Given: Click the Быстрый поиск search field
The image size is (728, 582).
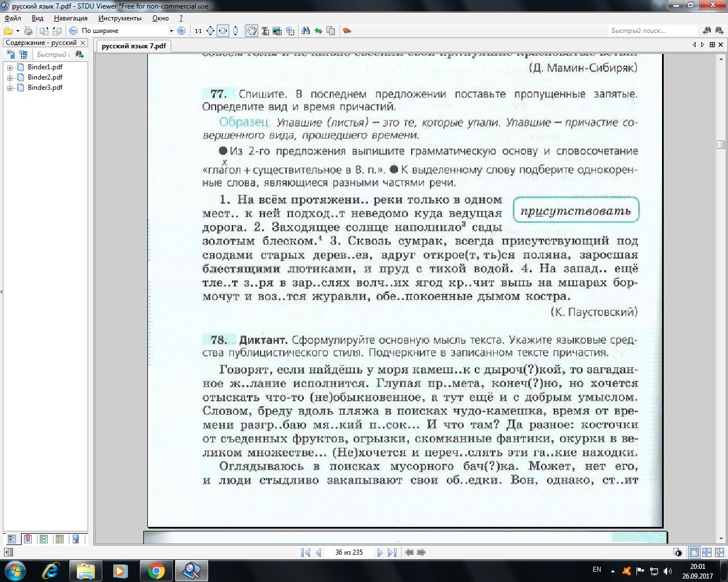Looking at the screenshot, I should pyautogui.click(x=652, y=31).
